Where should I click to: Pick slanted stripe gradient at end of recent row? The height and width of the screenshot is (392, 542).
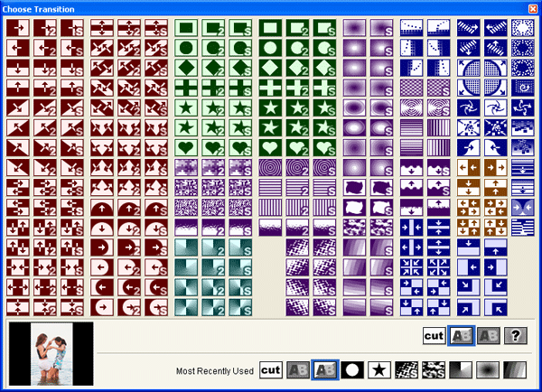[x=515, y=370]
